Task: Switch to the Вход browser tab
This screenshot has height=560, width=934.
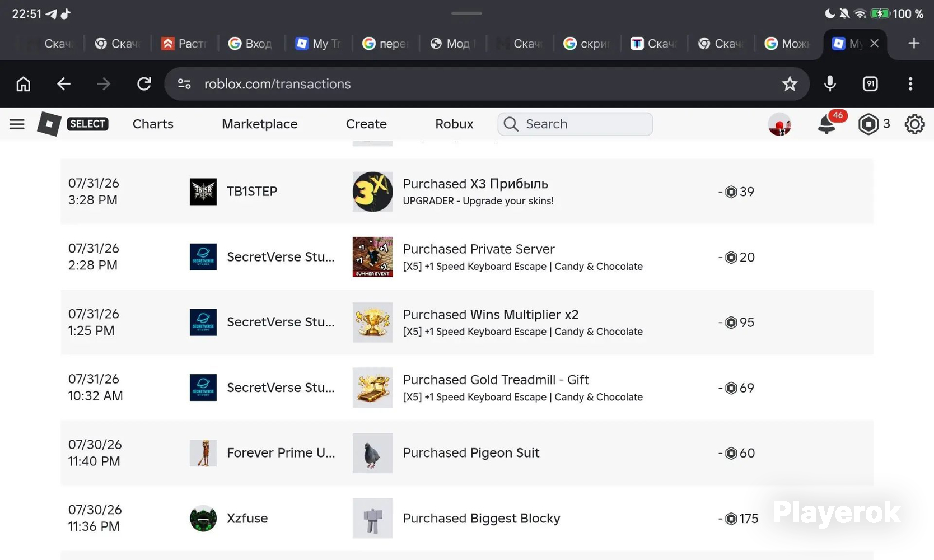Action: point(251,43)
